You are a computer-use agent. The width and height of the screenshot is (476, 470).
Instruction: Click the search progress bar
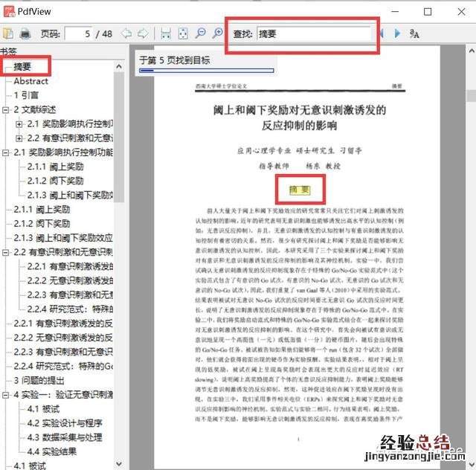click(x=207, y=71)
